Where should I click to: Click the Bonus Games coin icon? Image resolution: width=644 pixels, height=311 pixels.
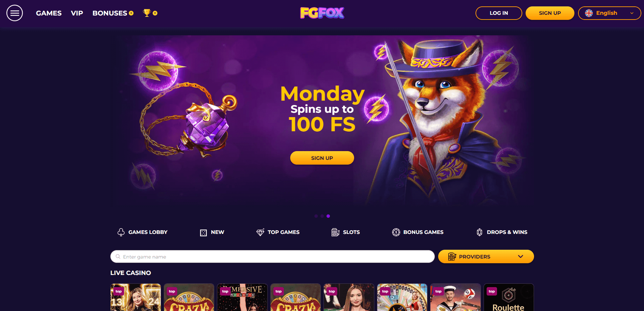[x=396, y=232]
